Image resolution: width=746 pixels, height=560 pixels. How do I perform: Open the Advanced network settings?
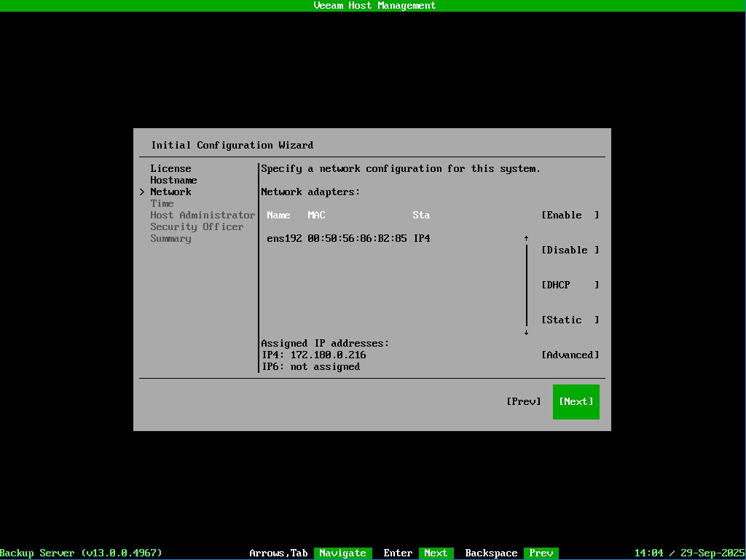(570, 355)
